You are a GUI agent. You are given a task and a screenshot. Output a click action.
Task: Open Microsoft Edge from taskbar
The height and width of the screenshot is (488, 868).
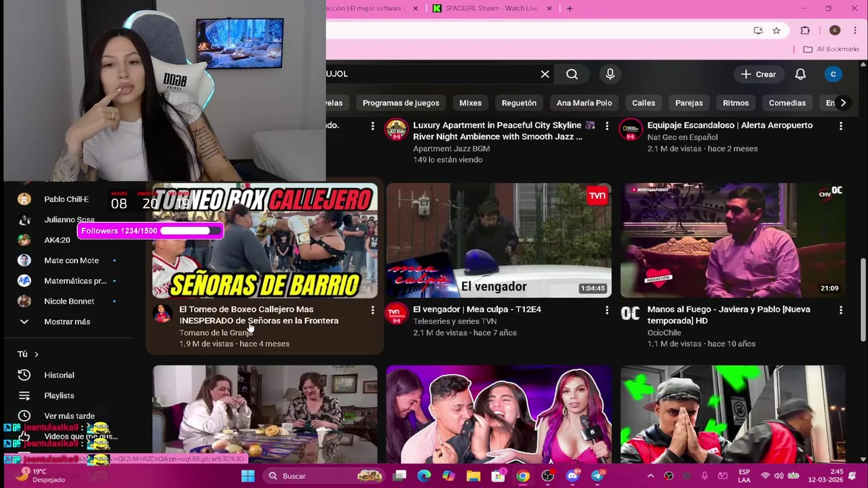pyautogui.click(x=424, y=476)
